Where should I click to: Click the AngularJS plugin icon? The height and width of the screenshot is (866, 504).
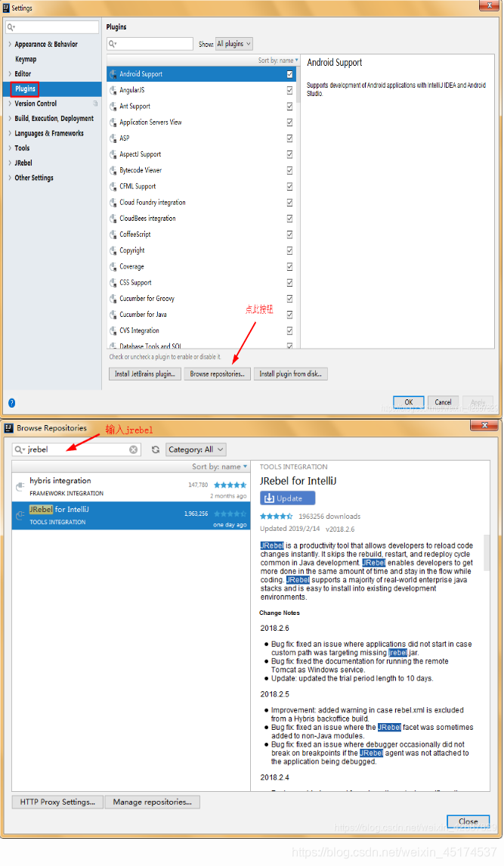(x=113, y=90)
